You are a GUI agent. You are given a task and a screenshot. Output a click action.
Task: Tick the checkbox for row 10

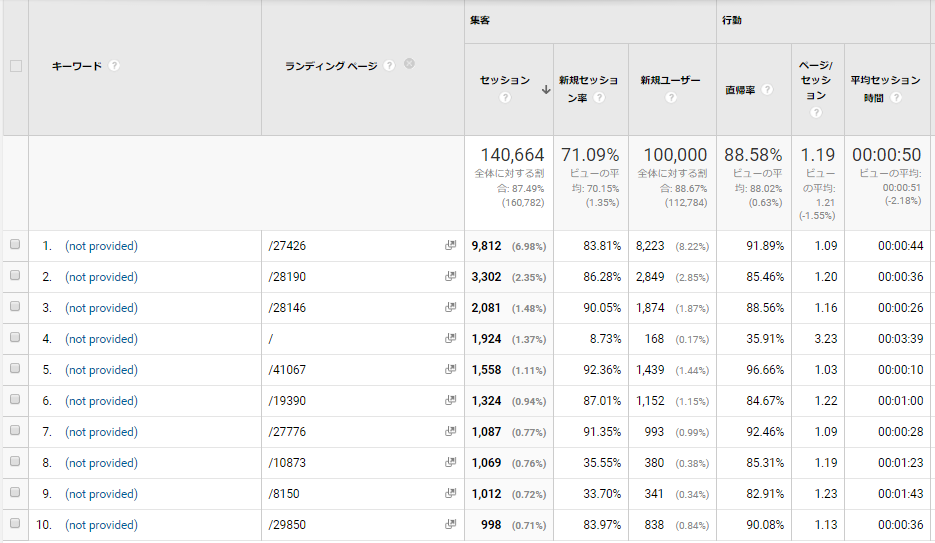click(15, 525)
